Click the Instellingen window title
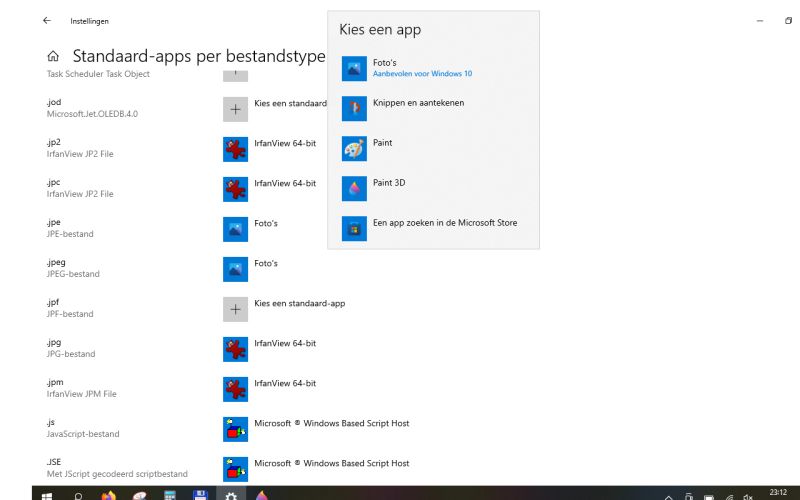This screenshot has width=800, height=500. (x=89, y=21)
